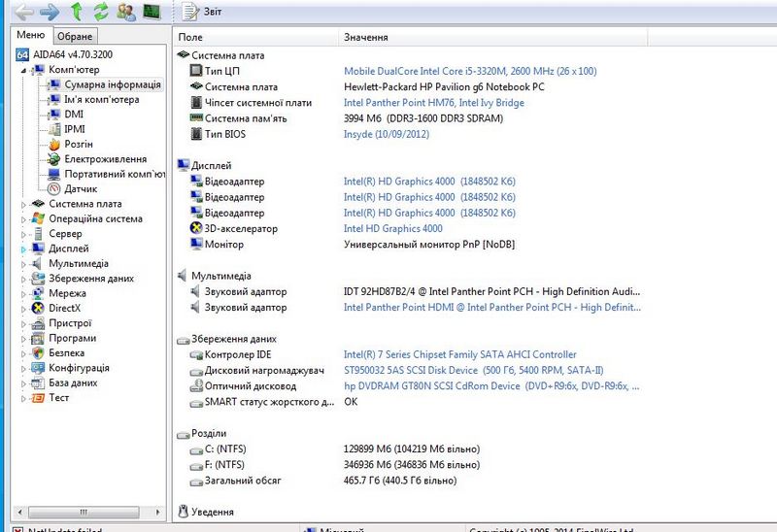Switch to the Обране tab

[74, 36]
